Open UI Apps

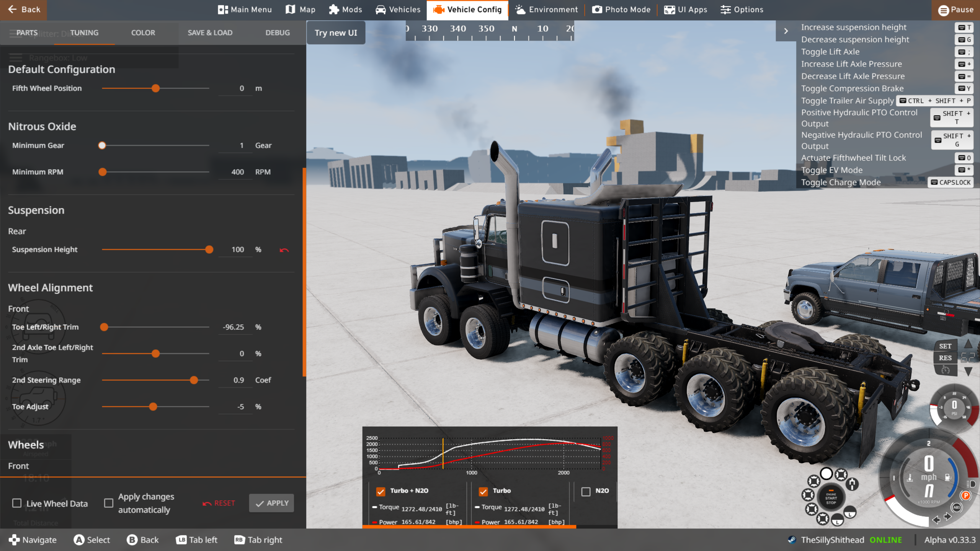(x=685, y=10)
